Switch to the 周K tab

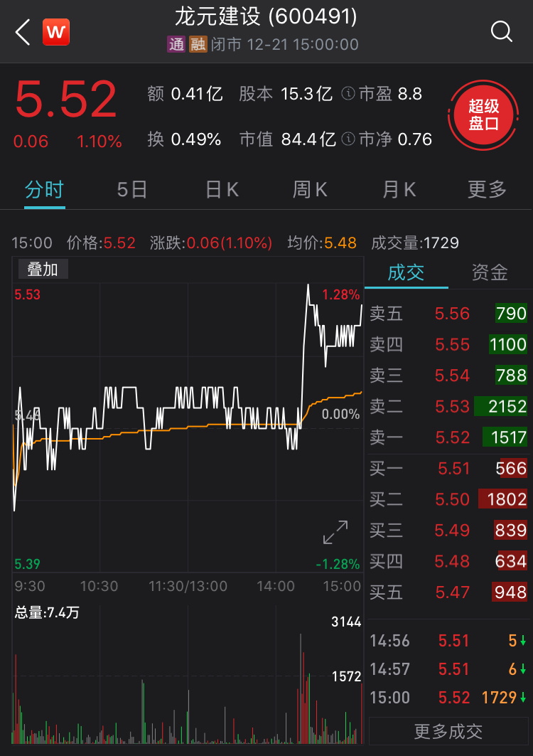click(x=310, y=189)
